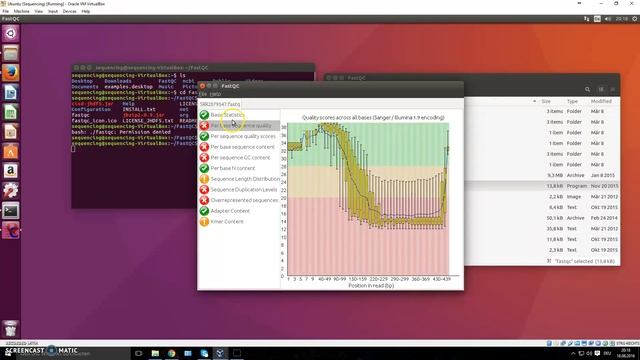Open FastQC File menu
The image size is (640, 360).
click(202, 94)
